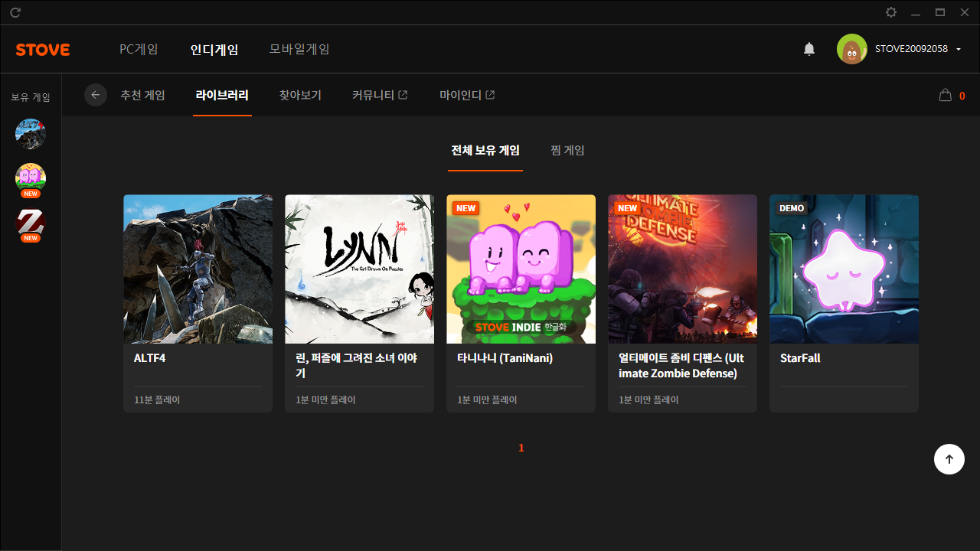Click the shopping cart icon
The image size is (980, 551).
pyautogui.click(x=946, y=96)
